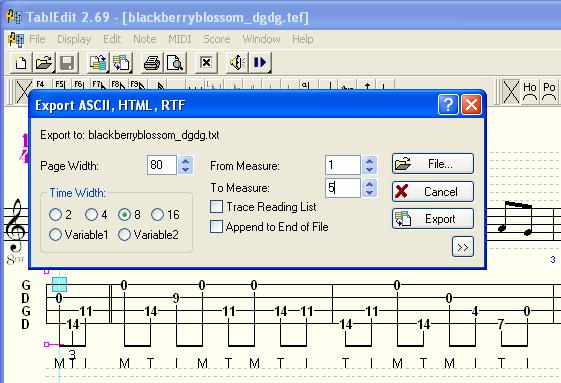Open the MIDI menu
561x383 pixels.
(x=180, y=39)
